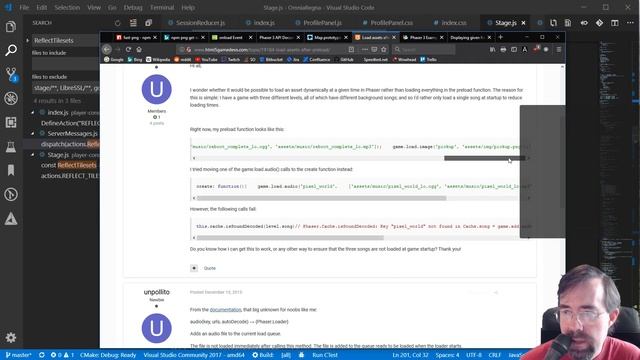Open the CMake triangle icon view
This screenshot has height=360, width=640.
tap(11, 219)
